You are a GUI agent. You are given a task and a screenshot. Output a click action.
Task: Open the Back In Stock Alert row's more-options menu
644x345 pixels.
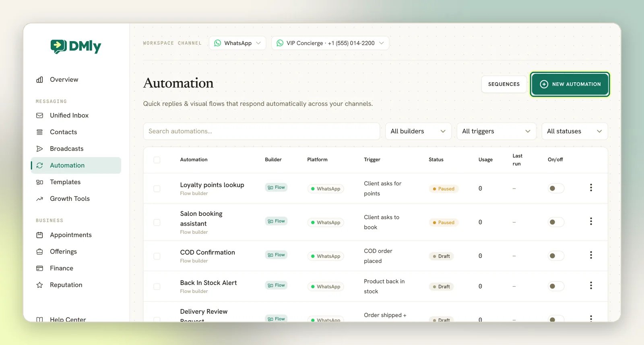tap(591, 285)
